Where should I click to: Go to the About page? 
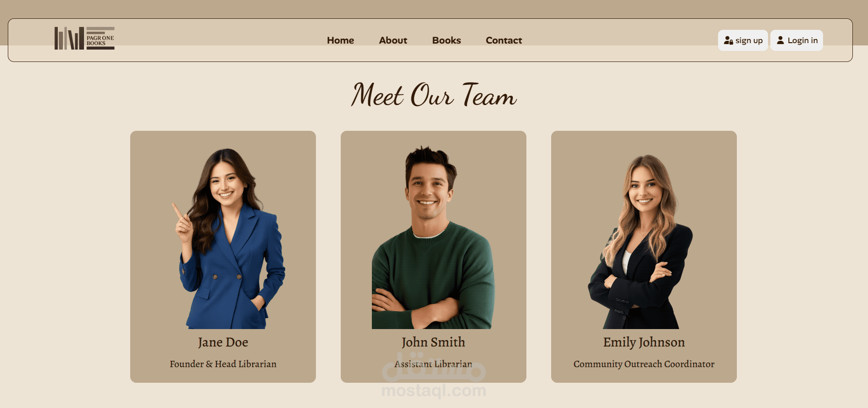(393, 40)
